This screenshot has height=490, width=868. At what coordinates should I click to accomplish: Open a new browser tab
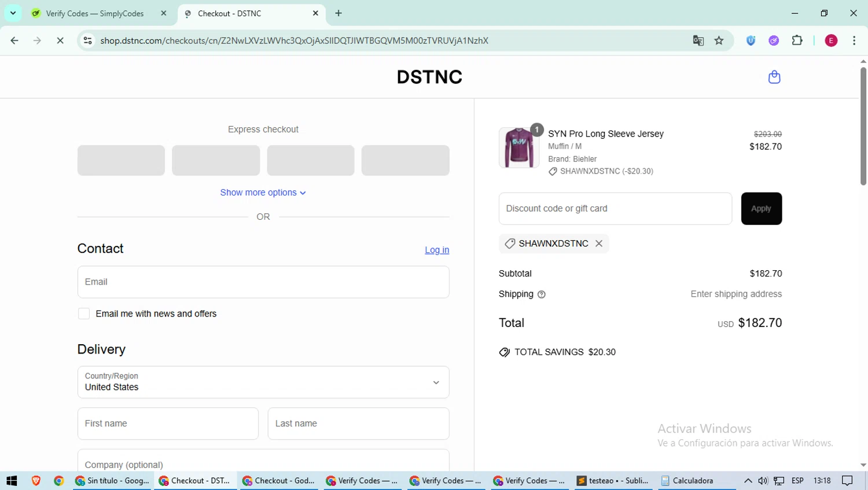coord(339,13)
